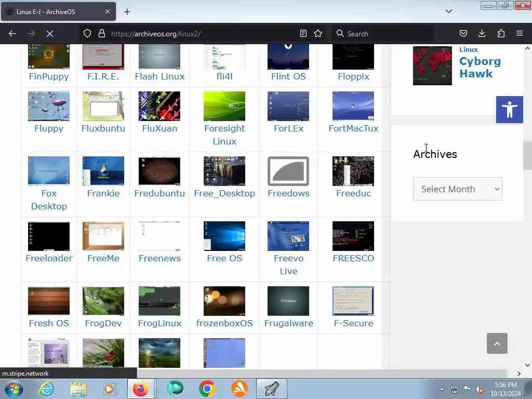Open a new tab with plus button
532x399 pixels.
point(127,12)
